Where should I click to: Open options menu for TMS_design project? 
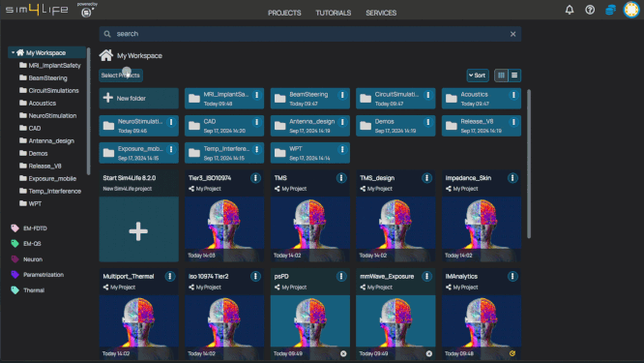click(x=426, y=177)
